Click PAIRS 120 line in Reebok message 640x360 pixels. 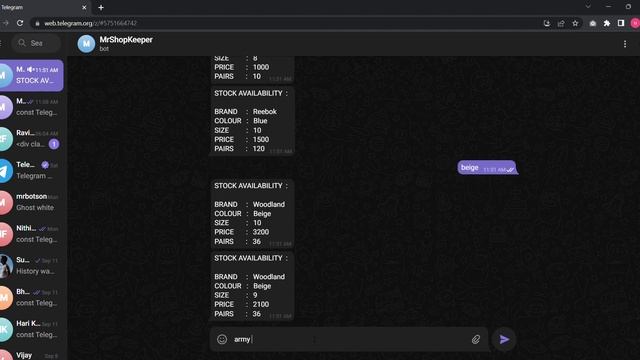[x=240, y=149]
